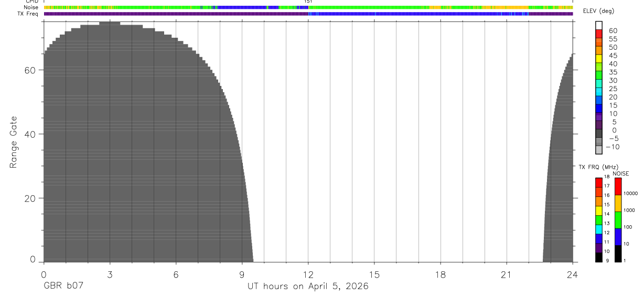
Task: Click the red swatch on TX FRQ scale
Action: point(599,183)
